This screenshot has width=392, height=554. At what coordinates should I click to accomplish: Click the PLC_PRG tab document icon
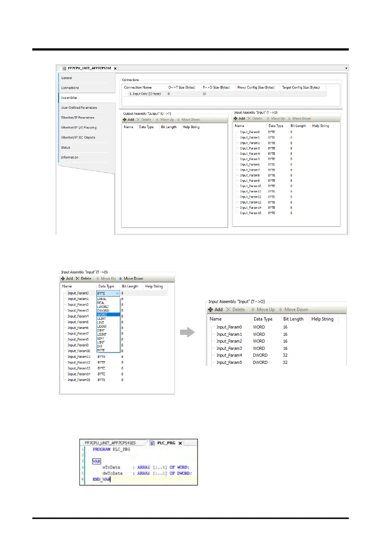(152, 443)
